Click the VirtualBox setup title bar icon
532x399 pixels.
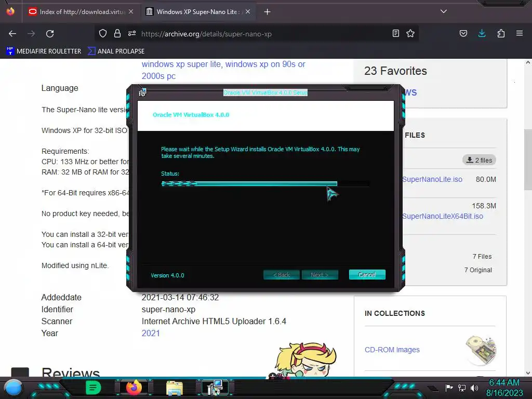142,92
